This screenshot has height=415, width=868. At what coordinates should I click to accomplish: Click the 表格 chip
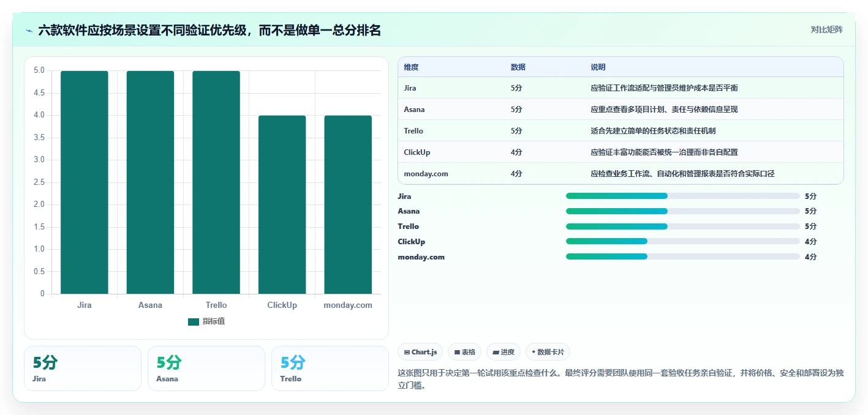pos(464,352)
